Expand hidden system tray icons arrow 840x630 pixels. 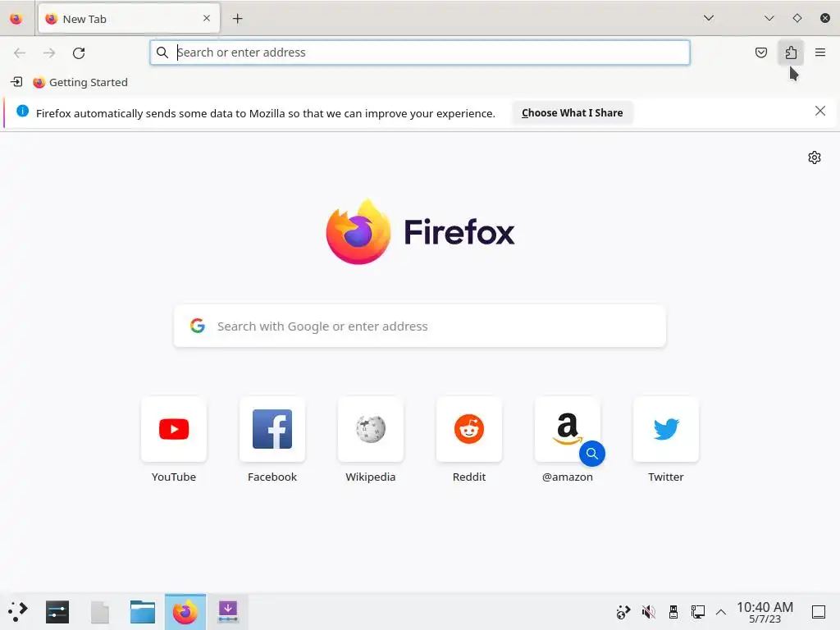(x=721, y=612)
